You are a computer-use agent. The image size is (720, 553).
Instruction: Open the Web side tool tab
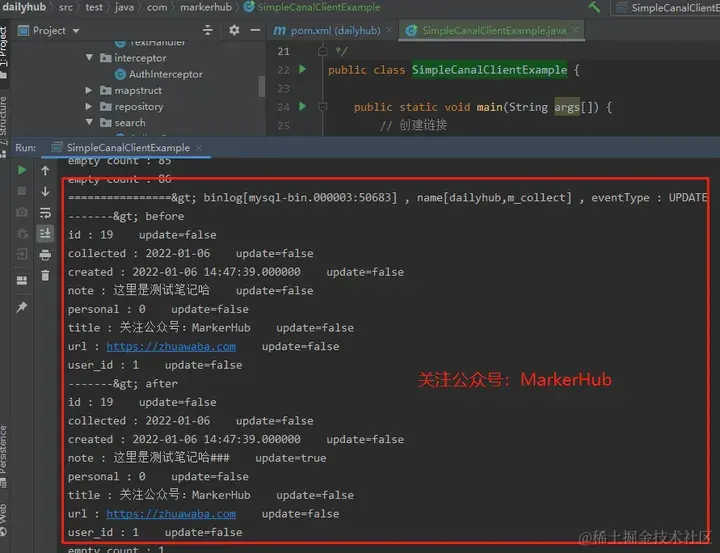4,519
